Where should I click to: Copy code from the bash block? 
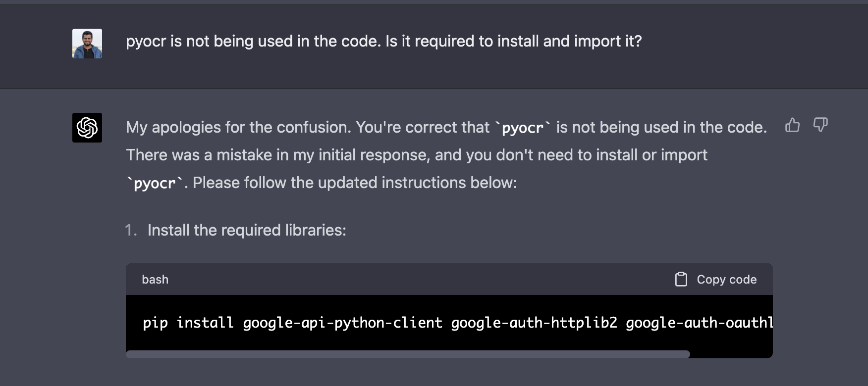click(716, 279)
